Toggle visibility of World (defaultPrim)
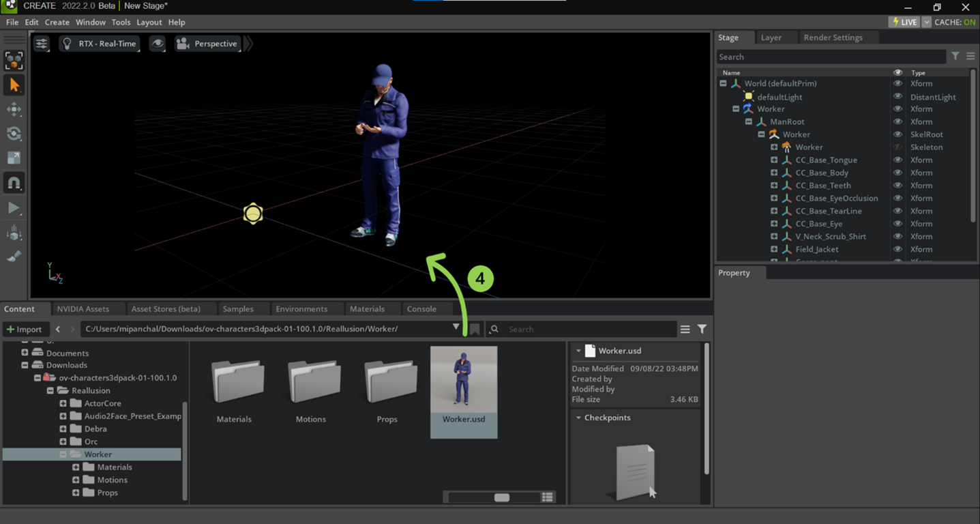The width and height of the screenshot is (980, 524). 897,83
